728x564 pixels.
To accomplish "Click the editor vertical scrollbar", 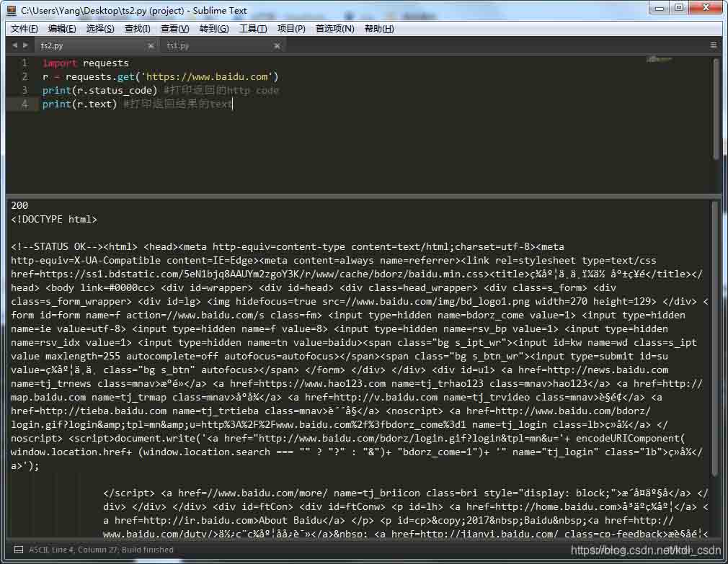I will tap(716, 109).
